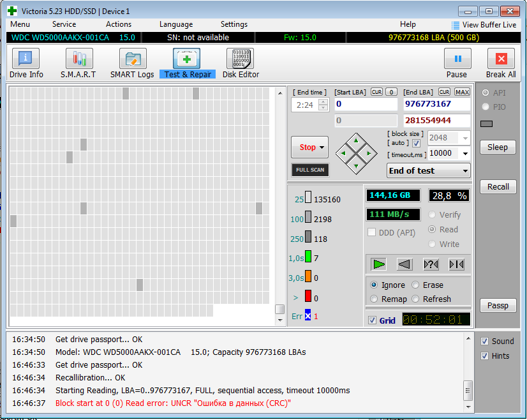This screenshot has width=527, height=420.
Task: Click the Break All command
Action: coord(500,63)
